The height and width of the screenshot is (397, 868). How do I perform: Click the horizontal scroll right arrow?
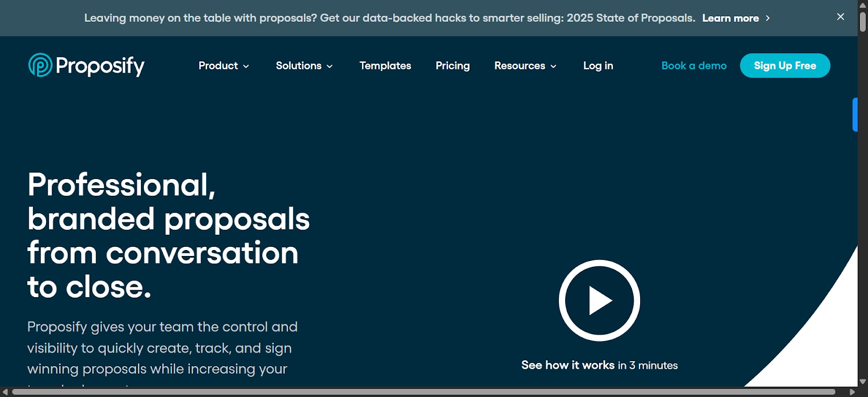pos(852,392)
